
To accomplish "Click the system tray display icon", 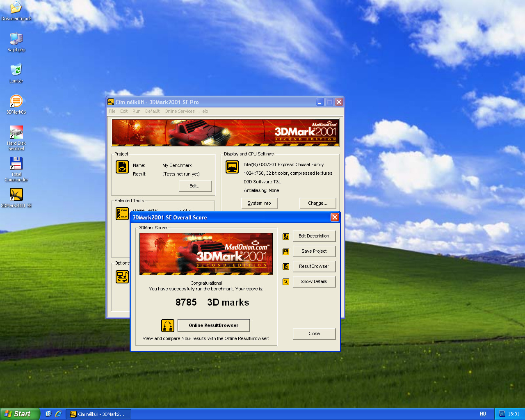I will click(502, 414).
